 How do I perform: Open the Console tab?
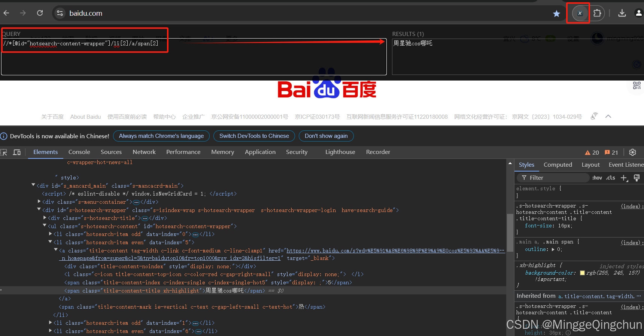(79, 152)
